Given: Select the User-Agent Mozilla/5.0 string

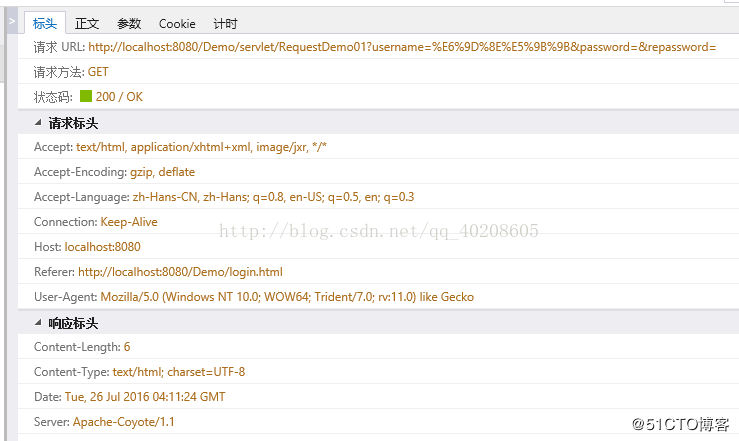Looking at the screenshot, I should click(287, 297).
